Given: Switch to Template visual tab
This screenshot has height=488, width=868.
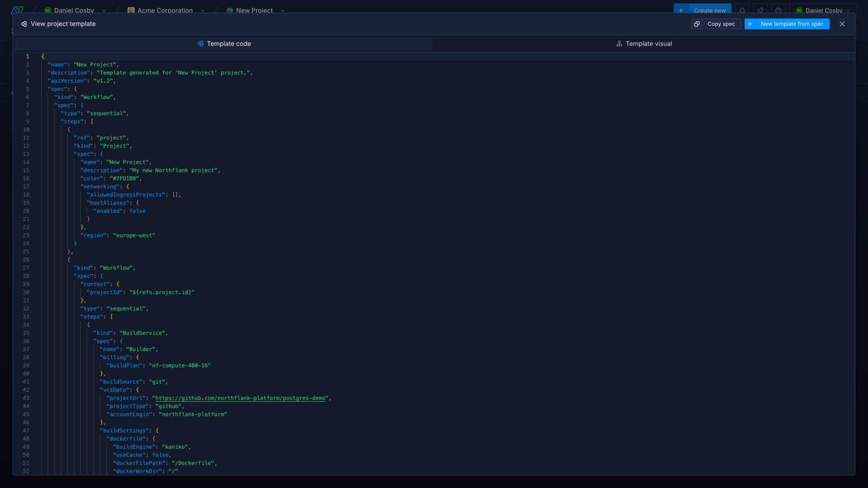Looking at the screenshot, I should click(644, 43).
